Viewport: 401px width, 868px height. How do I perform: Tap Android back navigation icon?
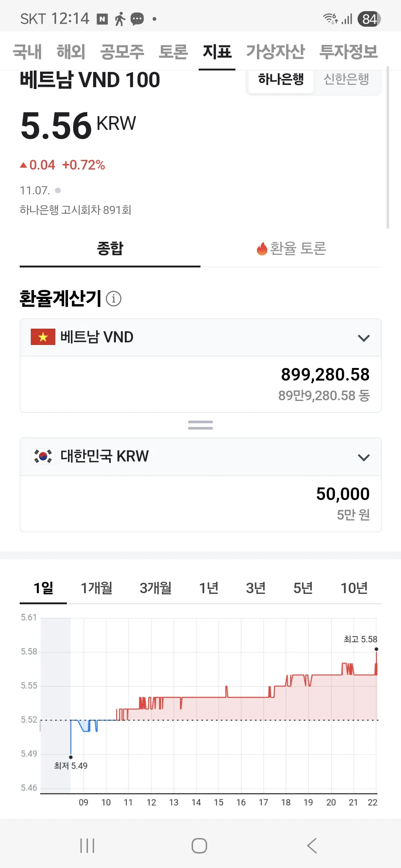click(x=312, y=846)
